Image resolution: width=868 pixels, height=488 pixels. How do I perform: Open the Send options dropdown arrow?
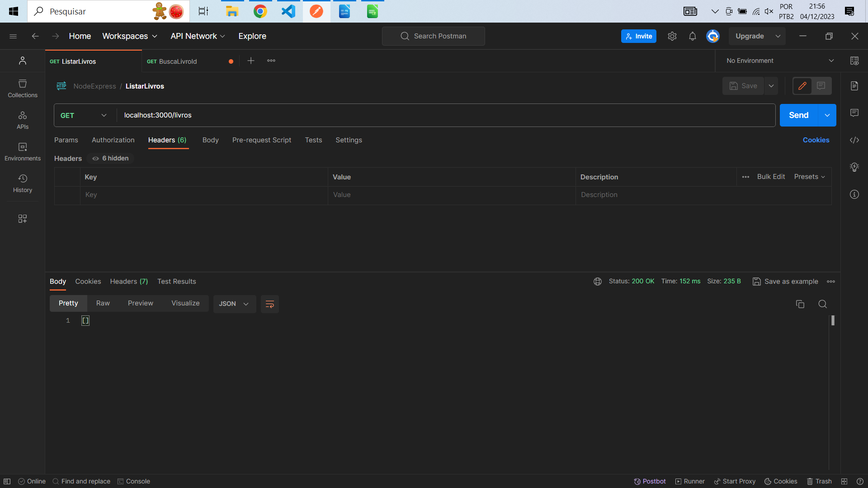pyautogui.click(x=827, y=115)
